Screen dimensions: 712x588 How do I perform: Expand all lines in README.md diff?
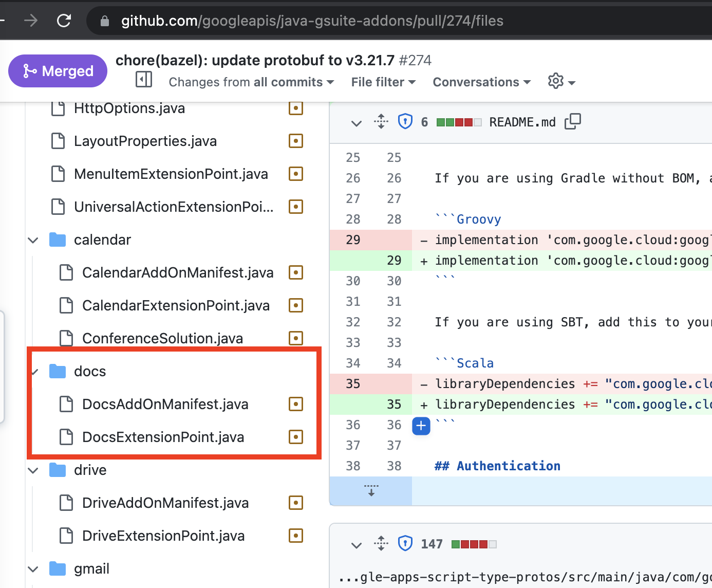(381, 122)
